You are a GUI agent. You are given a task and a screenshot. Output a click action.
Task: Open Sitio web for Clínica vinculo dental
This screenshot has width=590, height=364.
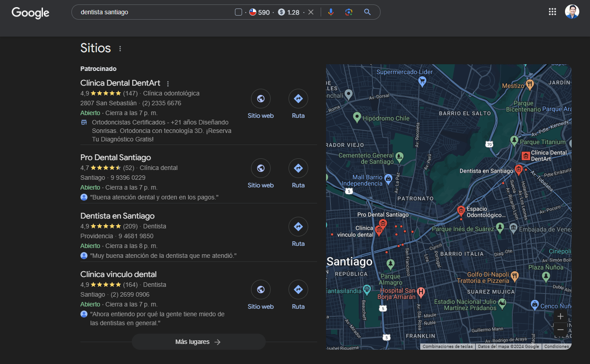pyautogui.click(x=260, y=290)
